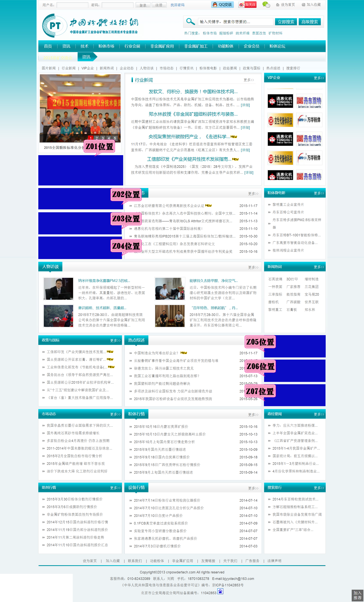Click 设为首页 home icon link
The height and width of the screenshot is (602, 364).
pos(285,5)
